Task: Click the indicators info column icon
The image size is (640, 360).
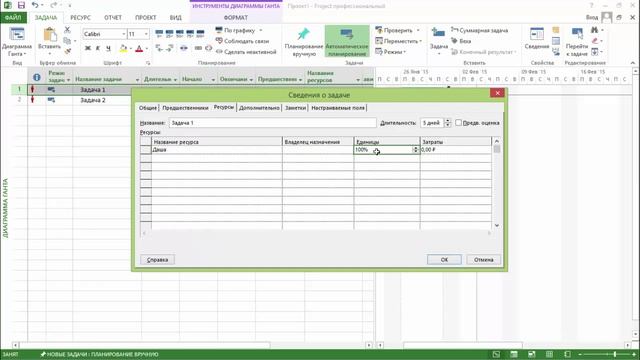Action: tap(36, 77)
